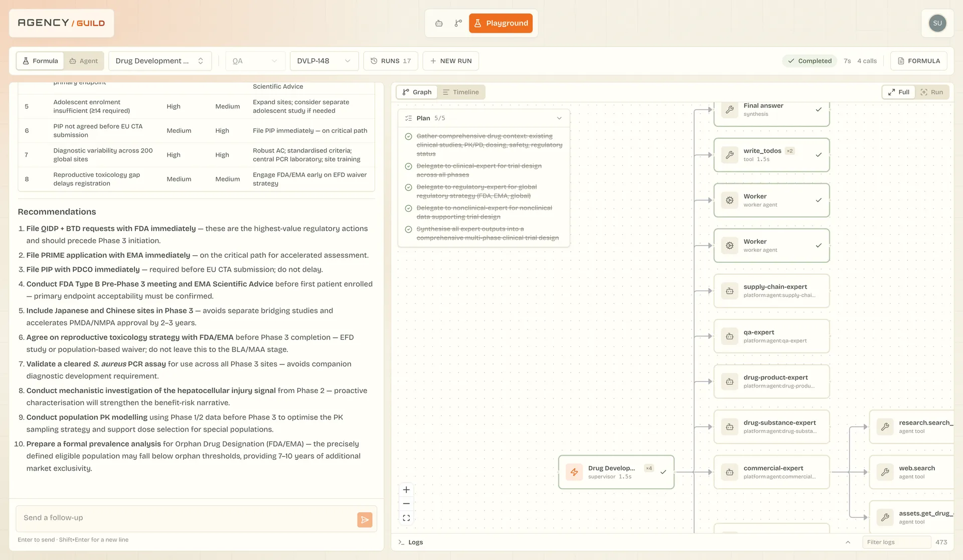Click the Final answer wrench icon
The width and height of the screenshot is (963, 560).
730,110
